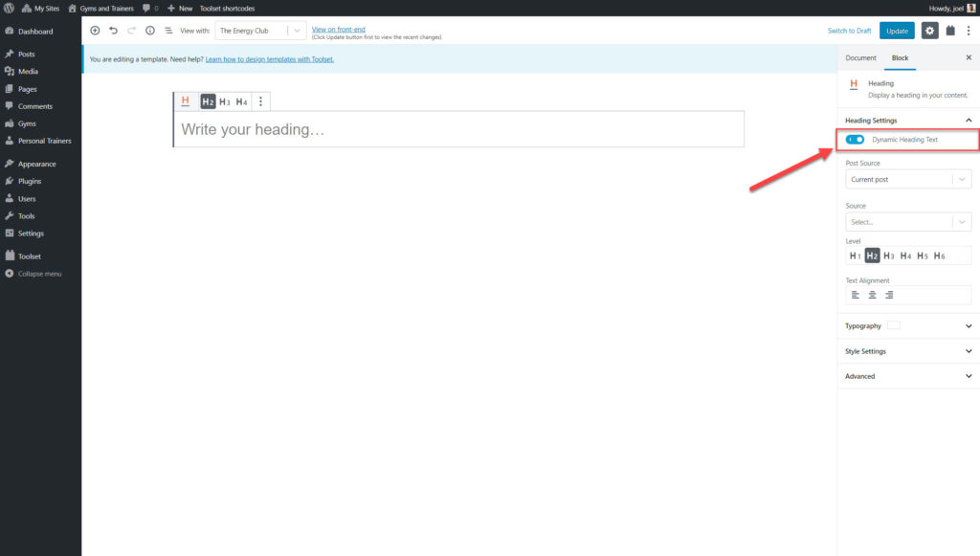
Task: Open comments bubble in admin bar
Action: [x=150, y=8]
